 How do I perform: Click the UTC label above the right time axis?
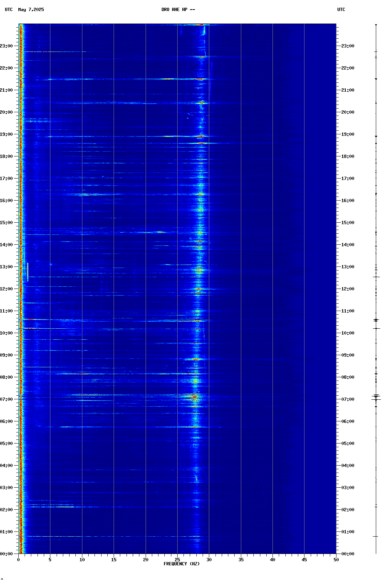coord(341,10)
